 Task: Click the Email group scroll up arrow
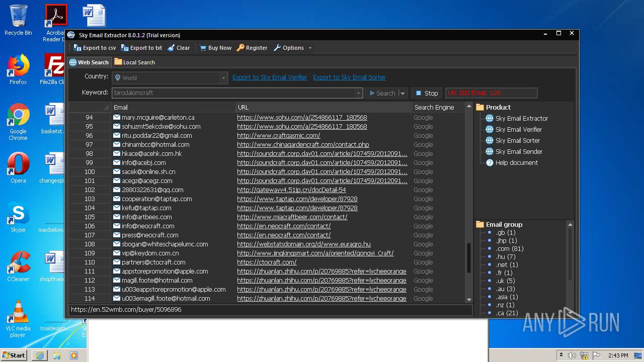(x=570, y=224)
